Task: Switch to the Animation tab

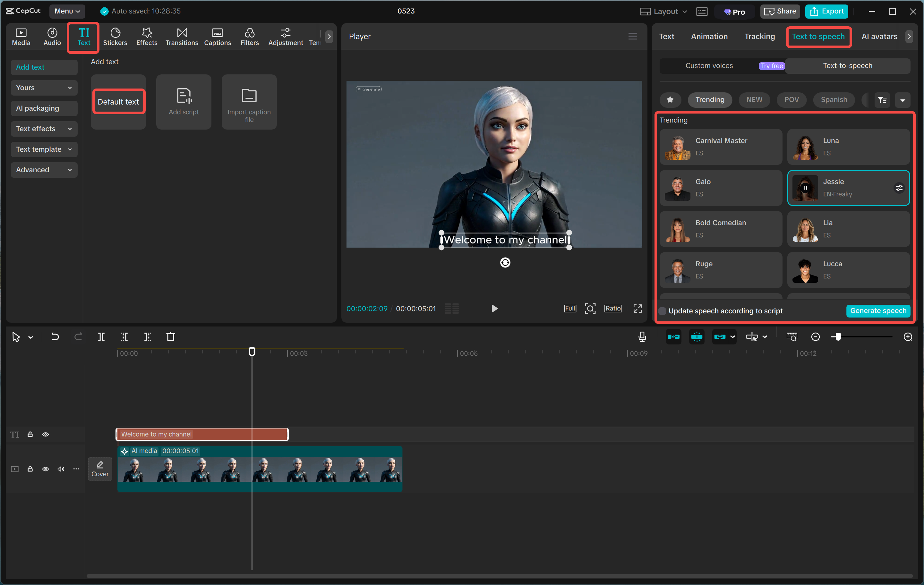Action: coord(709,36)
